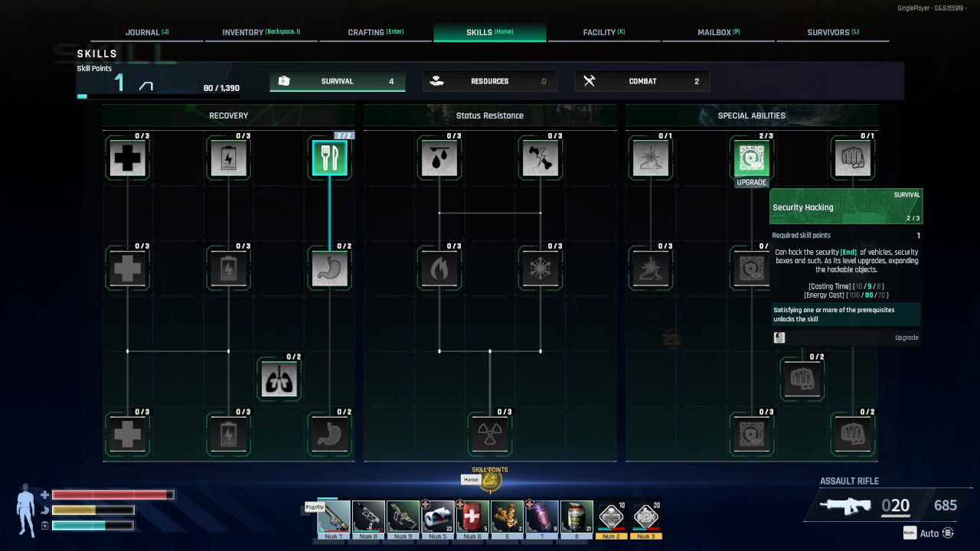
Task: Click the top-row battery skill icon
Action: pos(229,158)
